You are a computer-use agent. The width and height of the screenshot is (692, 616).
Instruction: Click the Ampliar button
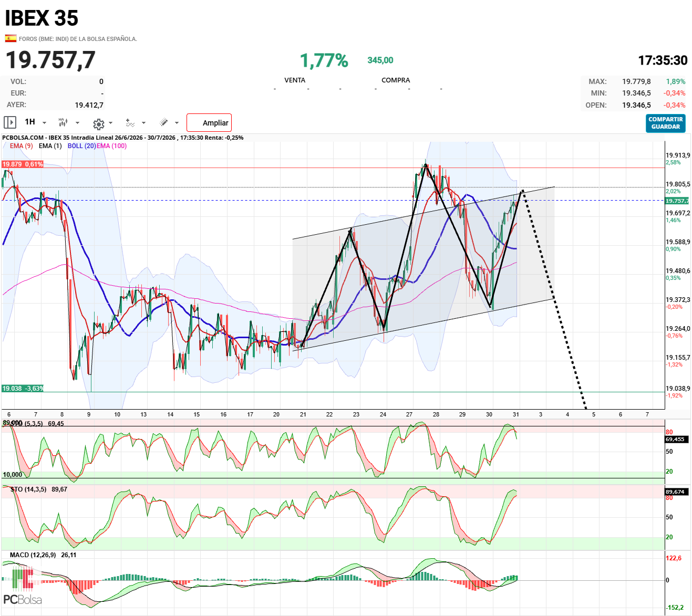pos(209,123)
